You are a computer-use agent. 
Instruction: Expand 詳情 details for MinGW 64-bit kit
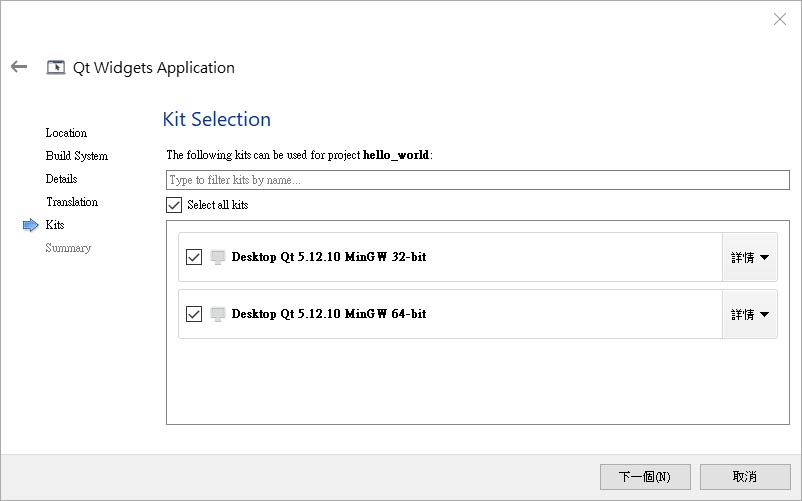(x=749, y=314)
